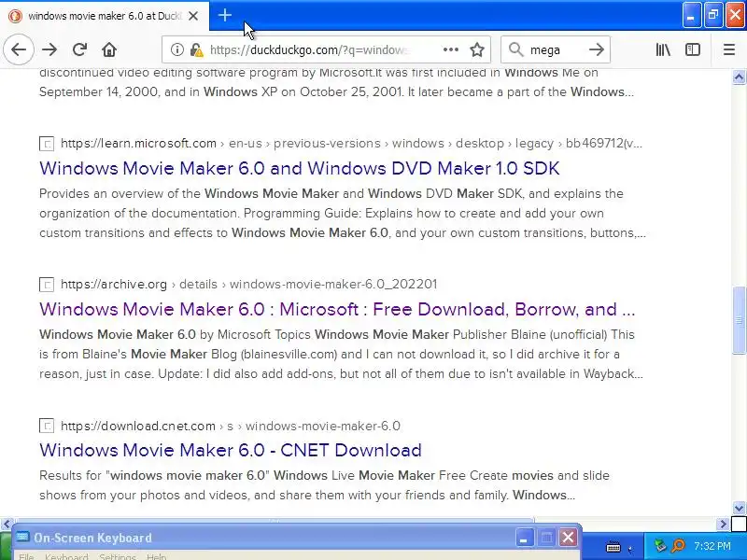This screenshot has width=747, height=560.
Task: Minimize the On-Screen Keyboard window
Action: [x=524, y=539]
